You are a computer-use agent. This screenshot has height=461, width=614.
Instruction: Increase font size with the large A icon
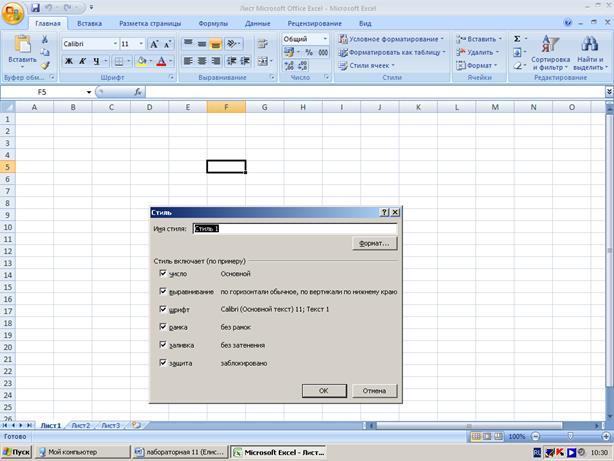tap(154, 44)
